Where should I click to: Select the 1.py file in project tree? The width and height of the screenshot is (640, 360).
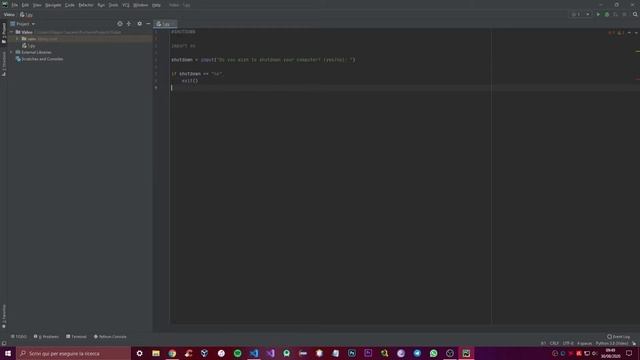click(29, 46)
